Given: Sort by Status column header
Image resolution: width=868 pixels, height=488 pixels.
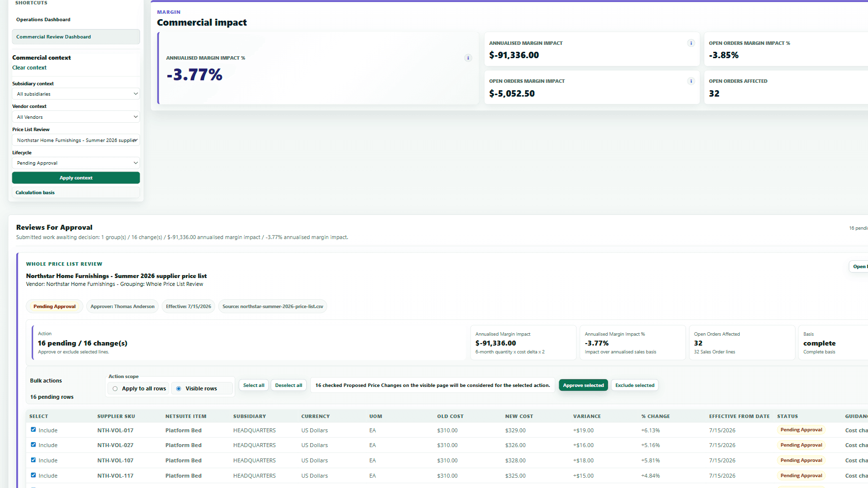Looking at the screenshot, I should [x=788, y=417].
